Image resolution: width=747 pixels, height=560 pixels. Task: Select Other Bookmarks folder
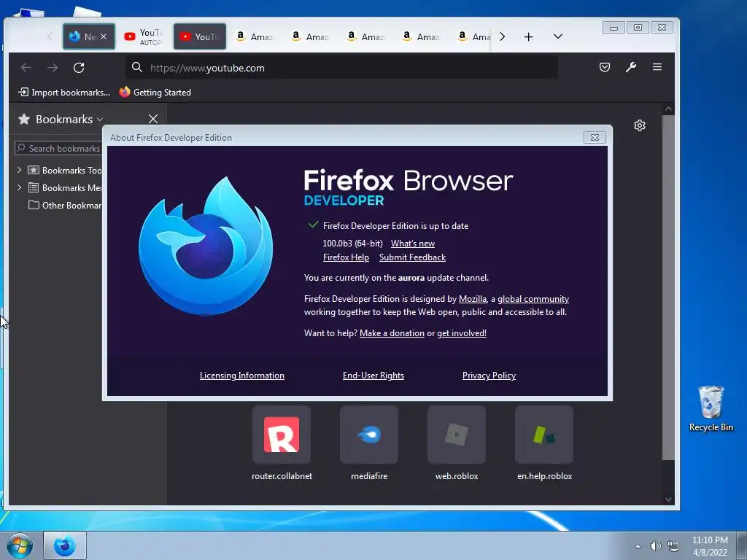pos(65,205)
